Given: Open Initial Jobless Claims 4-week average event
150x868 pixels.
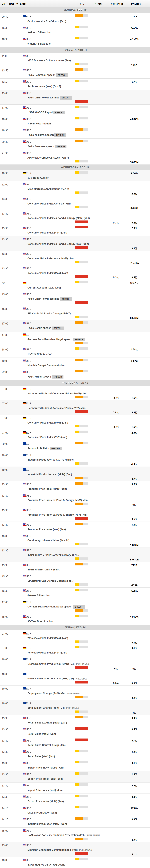Looking at the screenshot, I should click(x=54, y=555).
